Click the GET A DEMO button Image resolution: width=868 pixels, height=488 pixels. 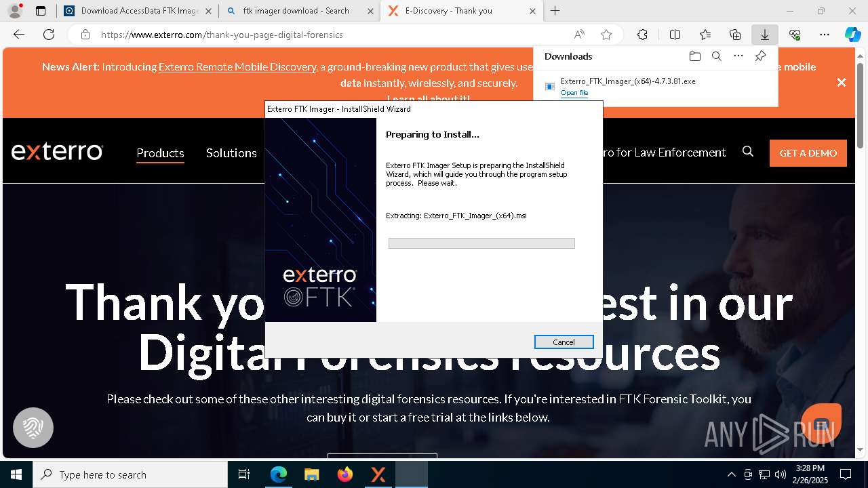pos(808,153)
